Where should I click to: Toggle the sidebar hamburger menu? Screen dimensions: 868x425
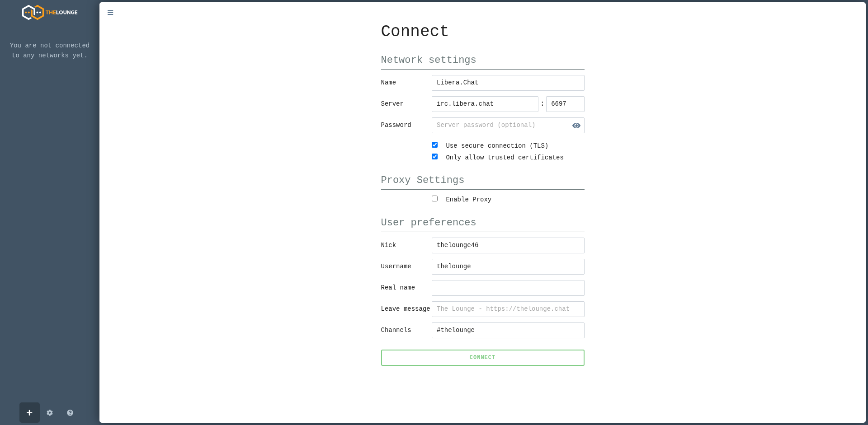pos(110,13)
